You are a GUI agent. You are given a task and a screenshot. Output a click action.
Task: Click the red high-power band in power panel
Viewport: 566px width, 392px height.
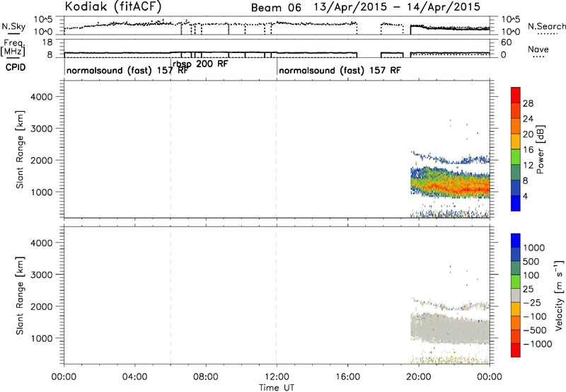[455, 188]
